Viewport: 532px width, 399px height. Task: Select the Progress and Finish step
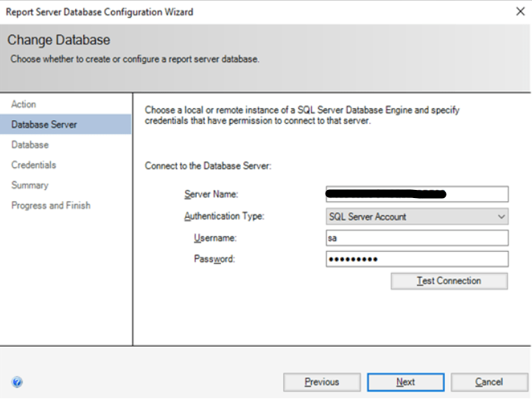pyautogui.click(x=51, y=205)
